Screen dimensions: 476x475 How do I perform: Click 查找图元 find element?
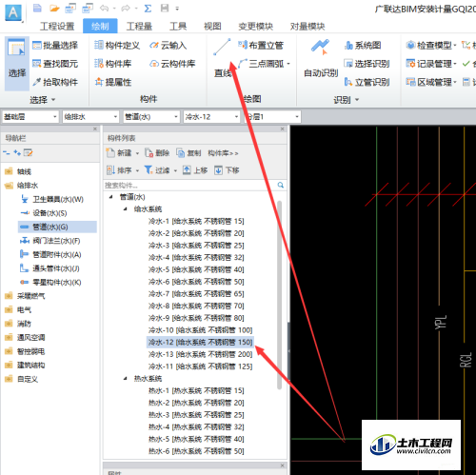click(55, 64)
